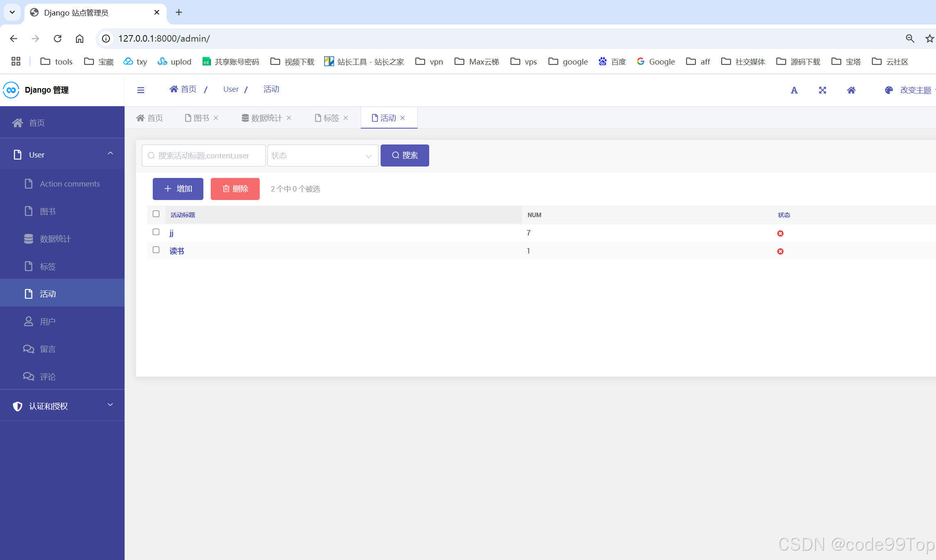This screenshot has height=560, width=936.
Task: Check the select-all checkbox in table header
Action: coord(156,214)
